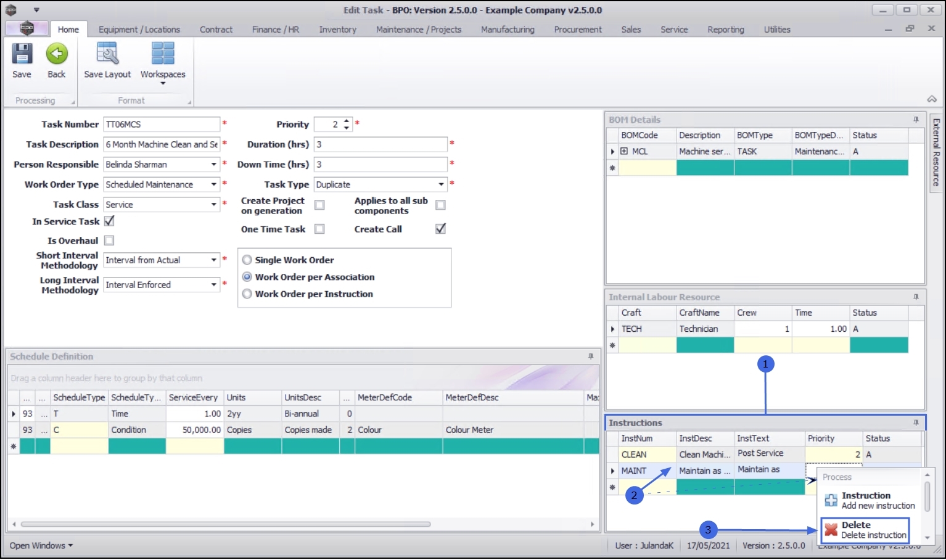Click Instruction Add new instruction entry
This screenshot has height=560, width=946.
[x=871, y=500]
